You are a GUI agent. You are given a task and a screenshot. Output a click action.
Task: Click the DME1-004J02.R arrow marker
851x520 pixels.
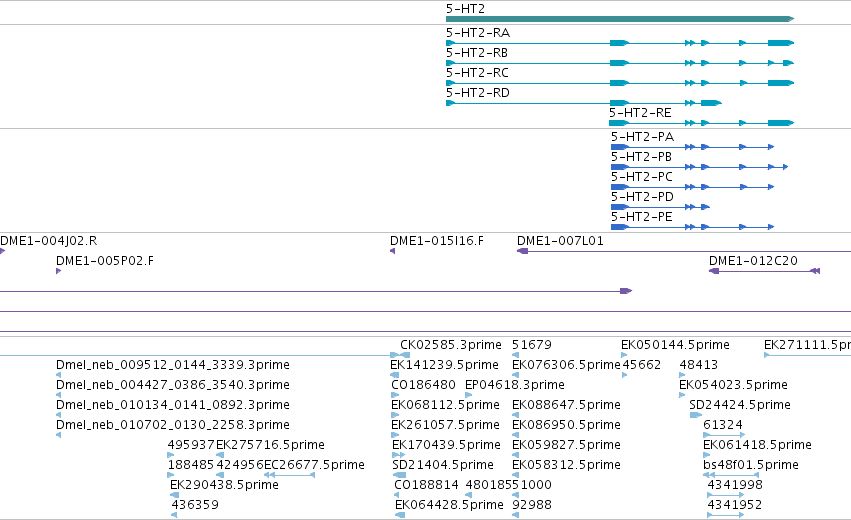tap(2, 251)
